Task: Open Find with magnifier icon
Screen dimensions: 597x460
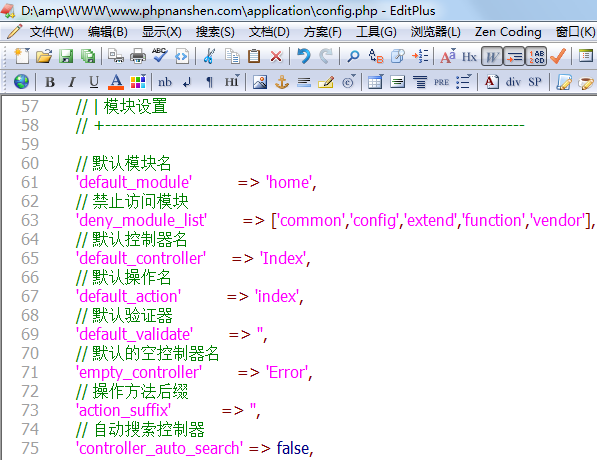Action: point(353,56)
